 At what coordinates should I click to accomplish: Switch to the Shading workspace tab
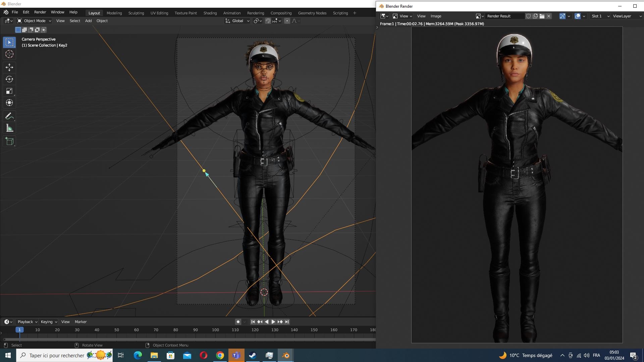click(x=210, y=13)
